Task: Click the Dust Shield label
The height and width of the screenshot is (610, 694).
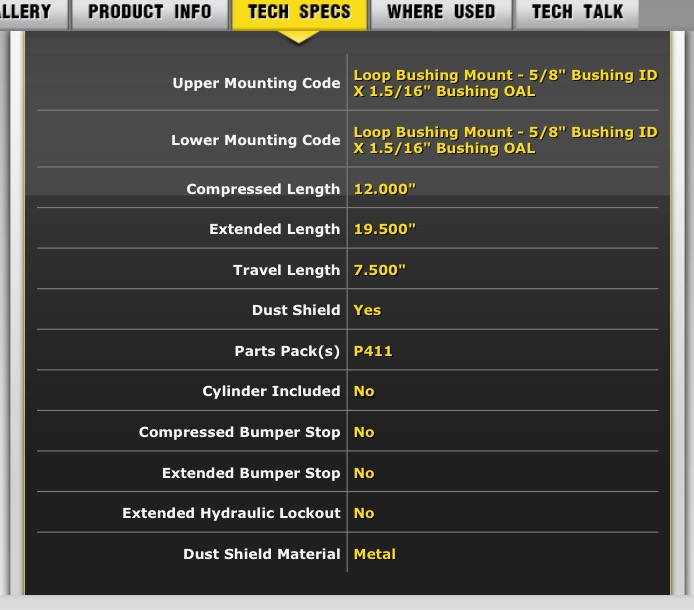Action: pyautogui.click(x=295, y=310)
